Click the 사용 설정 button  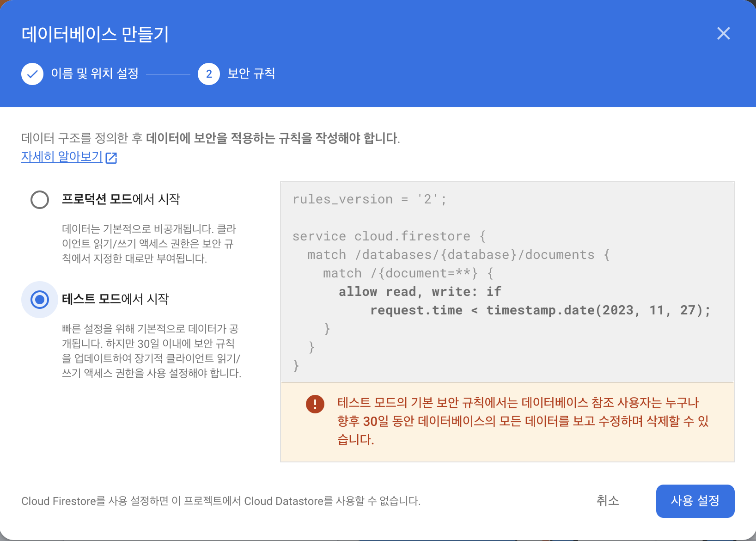click(695, 501)
